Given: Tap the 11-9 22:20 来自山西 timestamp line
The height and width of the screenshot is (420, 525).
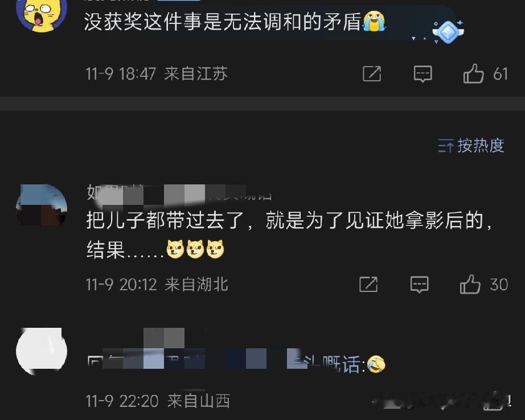Looking at the screenshot, I should coord(158,401).
